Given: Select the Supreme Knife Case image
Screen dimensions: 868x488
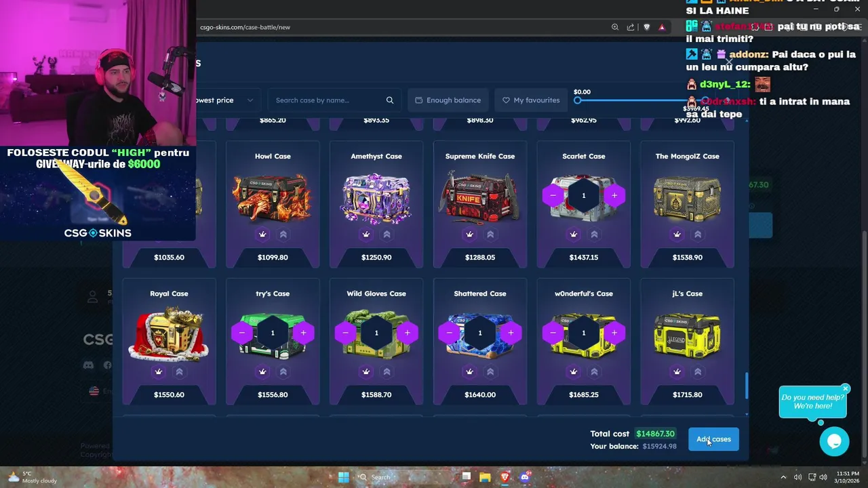Looking at the screenshot, I should pyautogui.click(x=480, y=197).
